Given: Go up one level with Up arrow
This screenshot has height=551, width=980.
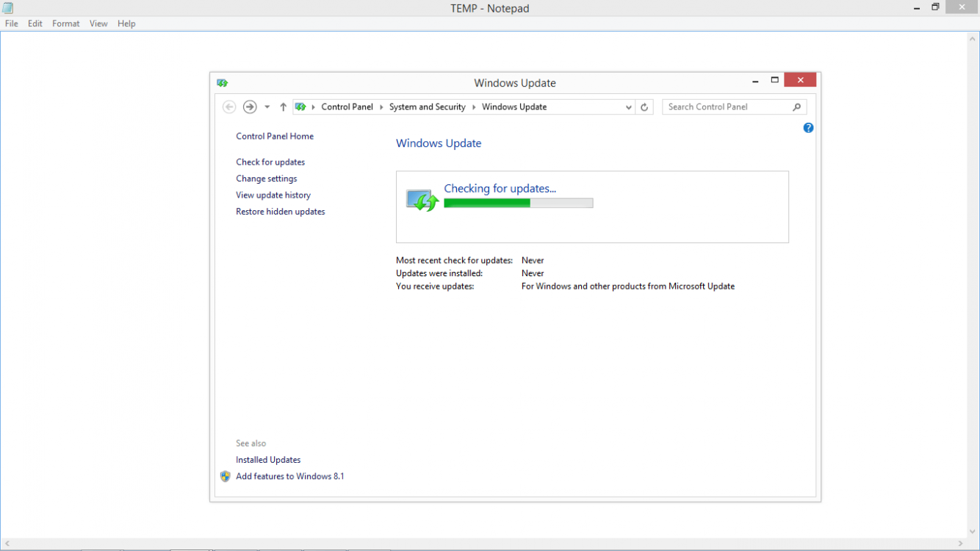Looking at the screenshot, I should [283, 107].
